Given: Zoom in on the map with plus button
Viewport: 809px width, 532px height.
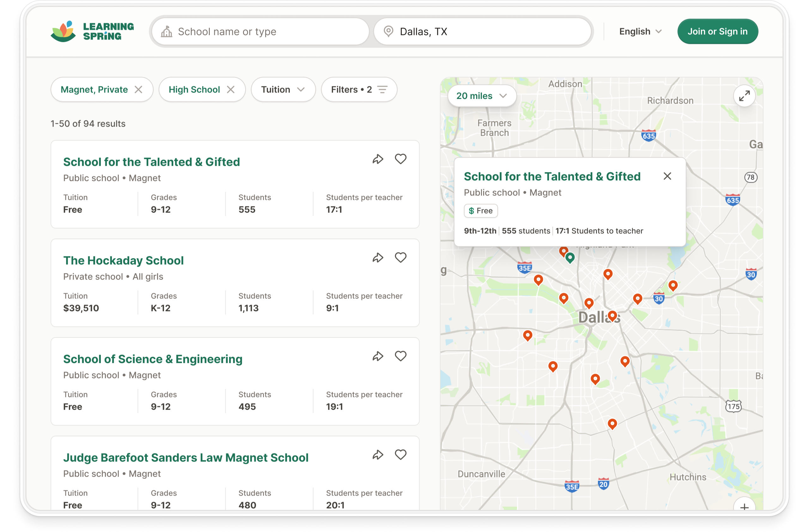Looking at the screenshot, I should [x=744, y=506].
